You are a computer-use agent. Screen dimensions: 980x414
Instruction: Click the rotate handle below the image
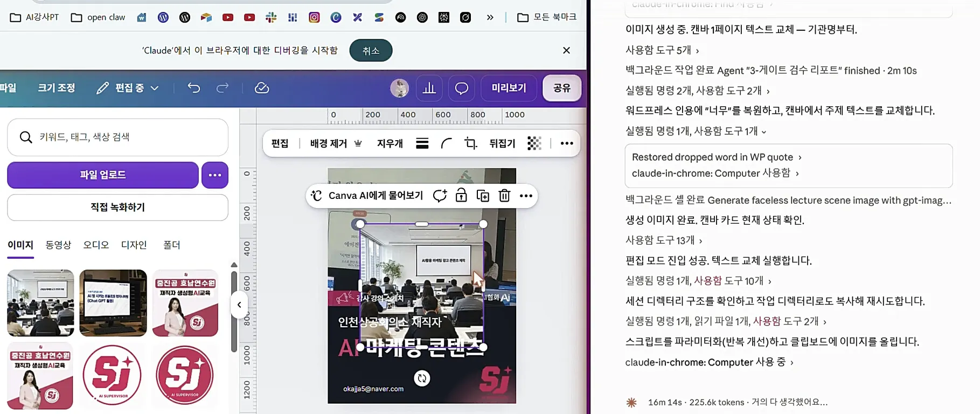pos(422,378)
